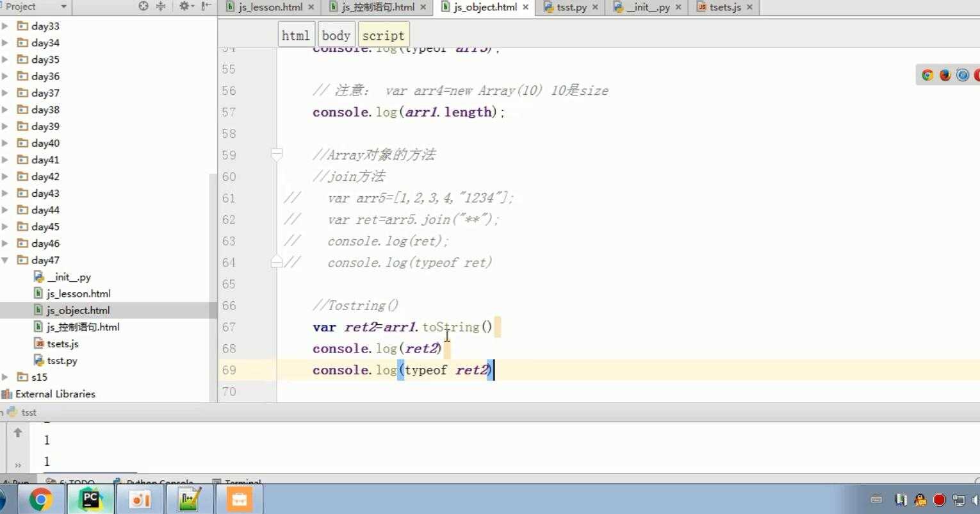The image size is (980, 514).
Task: Select __init__.py in day47
Action: 69,277
